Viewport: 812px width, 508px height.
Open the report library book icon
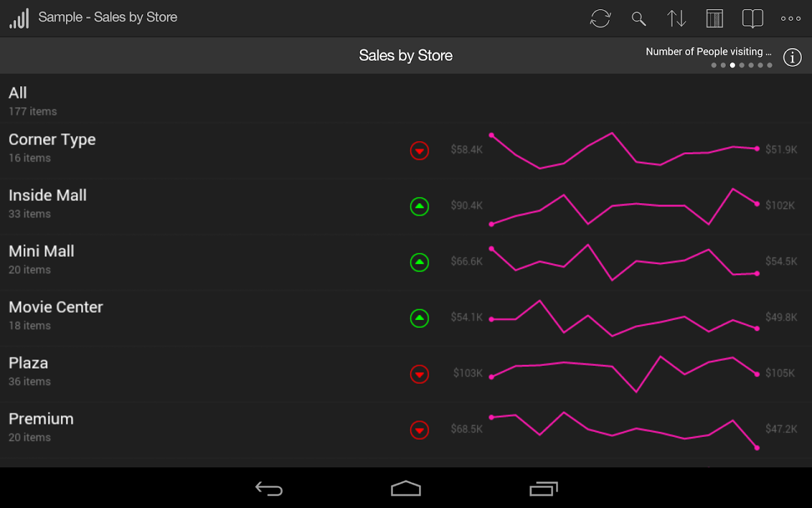(752, 19)
